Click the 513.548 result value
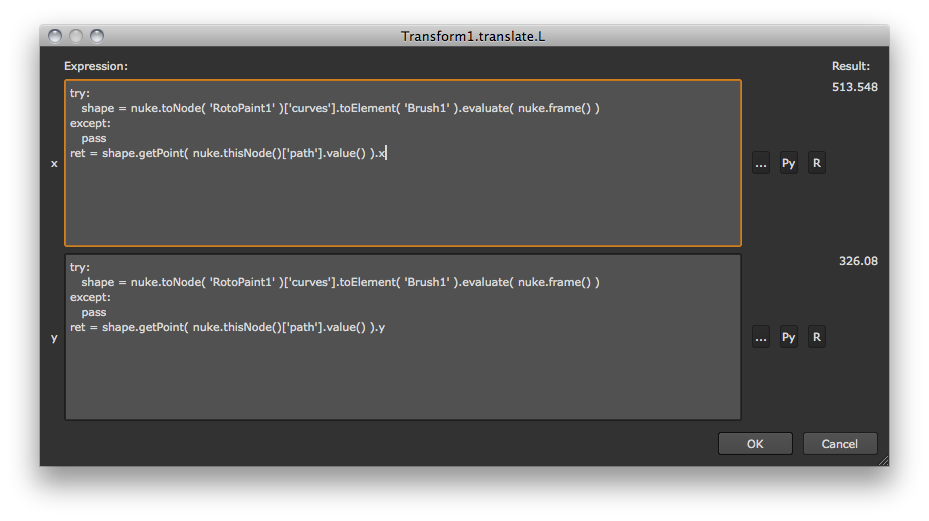Image resolution: width=929 pixels, height=521 pixels. (x=855, y=87)
